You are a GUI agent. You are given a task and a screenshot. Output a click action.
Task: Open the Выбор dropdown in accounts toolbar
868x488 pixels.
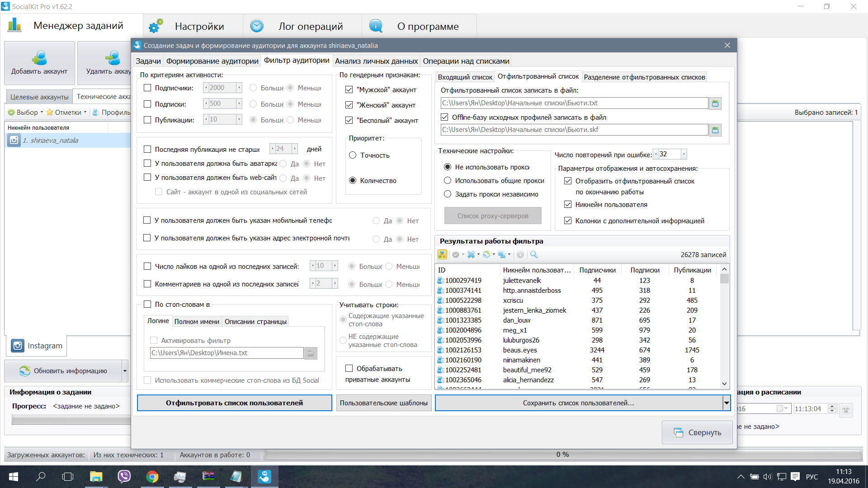[x=26, y=113]
